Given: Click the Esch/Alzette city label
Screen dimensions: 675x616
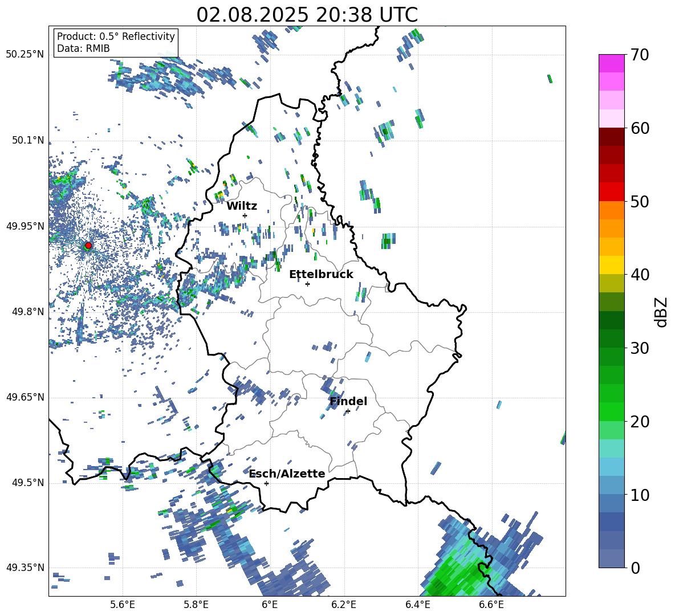Looking at the screenshot, I should [x=287, y=474].
